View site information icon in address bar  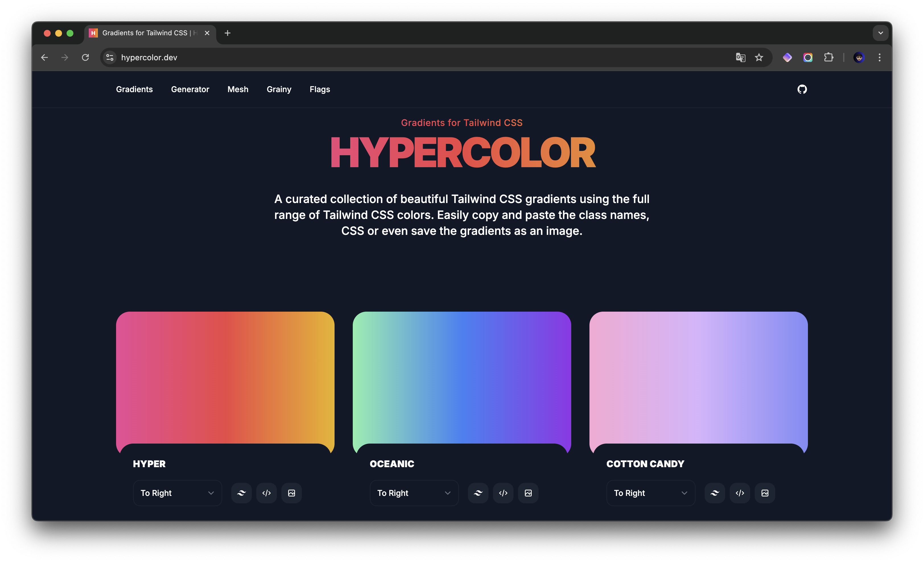110,57
